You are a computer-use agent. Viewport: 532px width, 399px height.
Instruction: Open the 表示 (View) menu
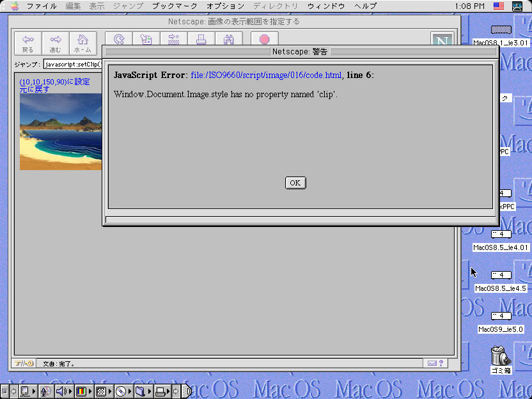(97, 6)
